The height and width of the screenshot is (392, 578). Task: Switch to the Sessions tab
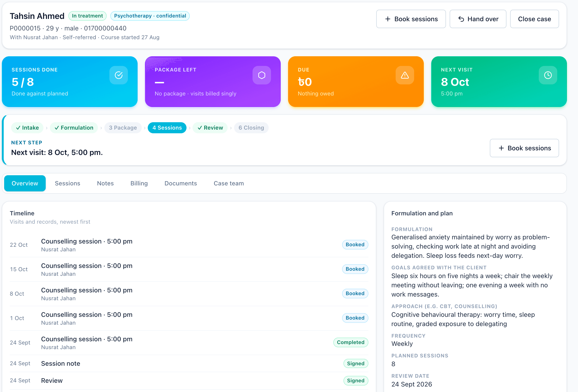tap(67, 183)
